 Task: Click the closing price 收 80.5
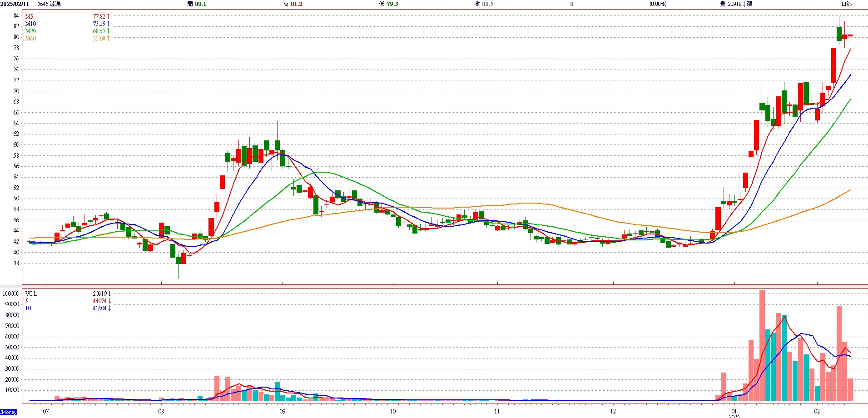484,4
